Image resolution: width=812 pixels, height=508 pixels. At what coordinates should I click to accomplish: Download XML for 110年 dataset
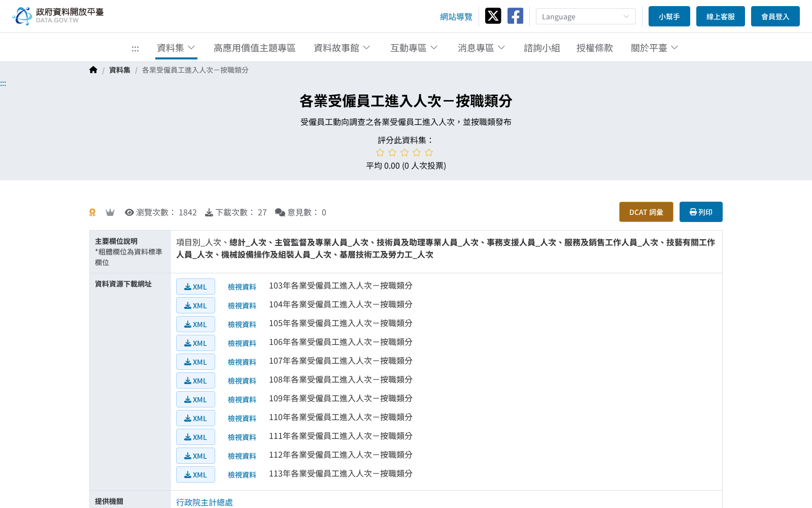[195, 418]
